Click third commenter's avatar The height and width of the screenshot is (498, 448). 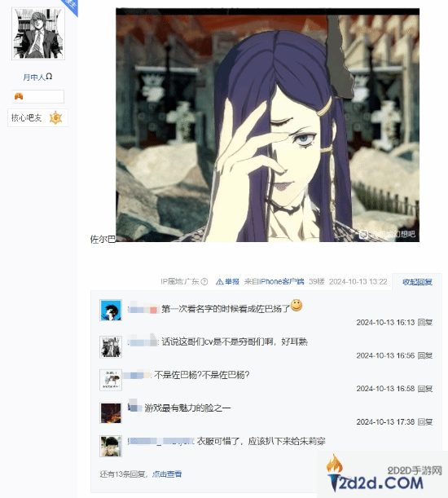coord(111,380)
